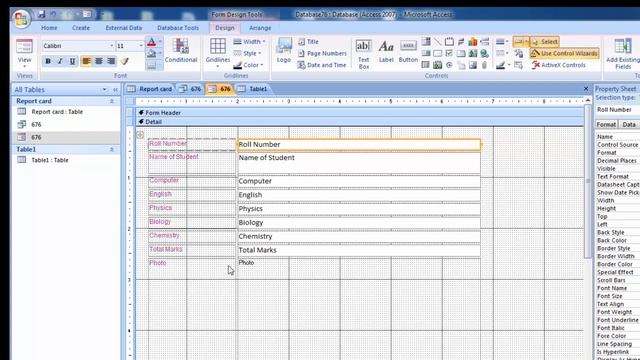Open gridline Color dropdown

pos(248,65)
